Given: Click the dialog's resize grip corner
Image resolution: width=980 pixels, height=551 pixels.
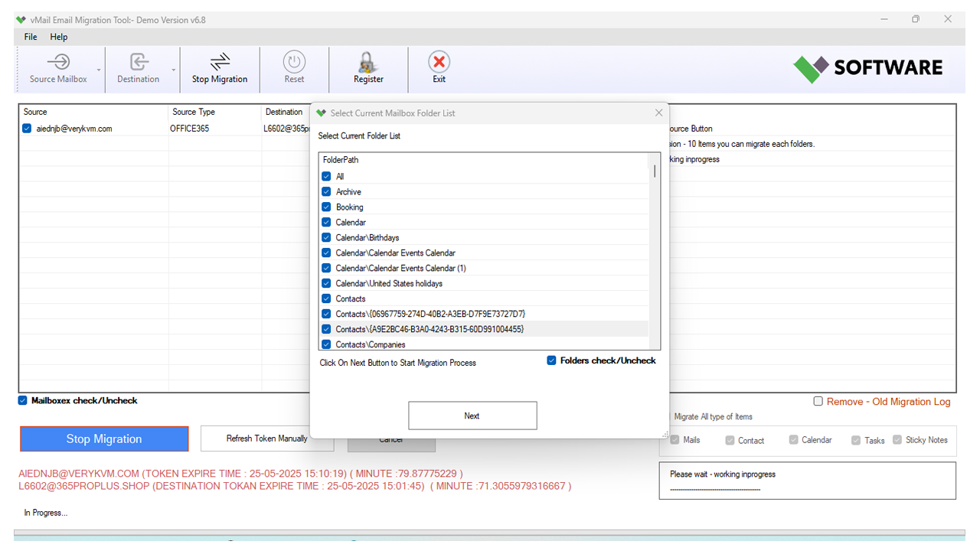Looking at the screenshot, I should (x=665, y=434).
